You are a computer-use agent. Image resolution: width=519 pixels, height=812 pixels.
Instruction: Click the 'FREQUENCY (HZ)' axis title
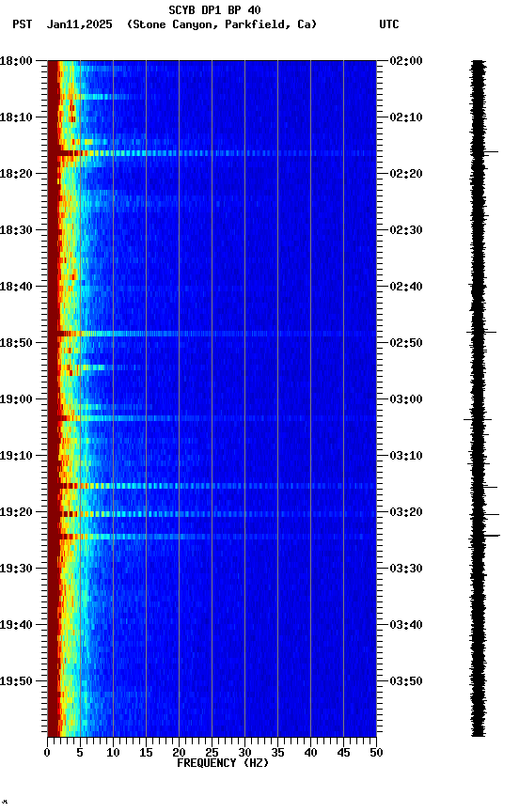click(223, 763)
